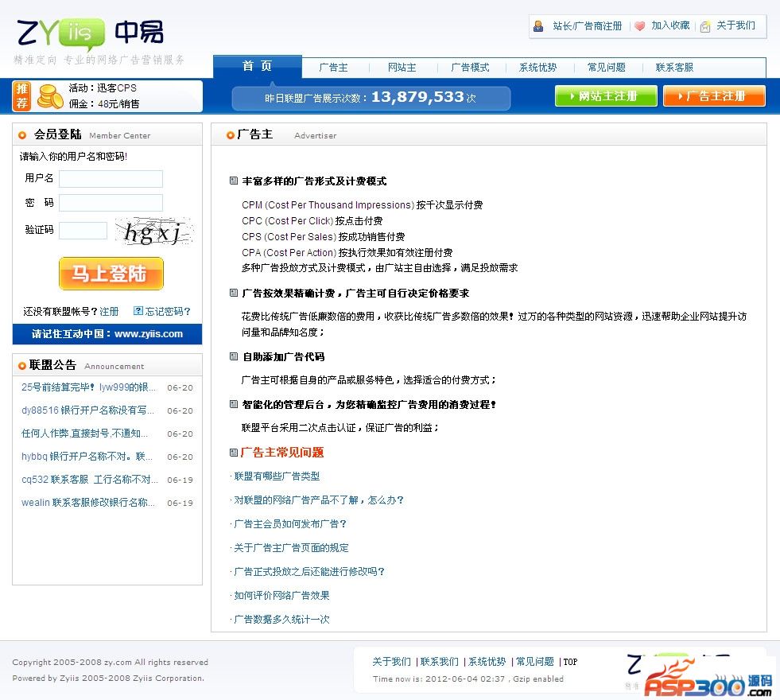Image resolution: width=780 pixels, height=700 pixels.
Task: Click the gold coins promotion icon
Action: point(50,96)
